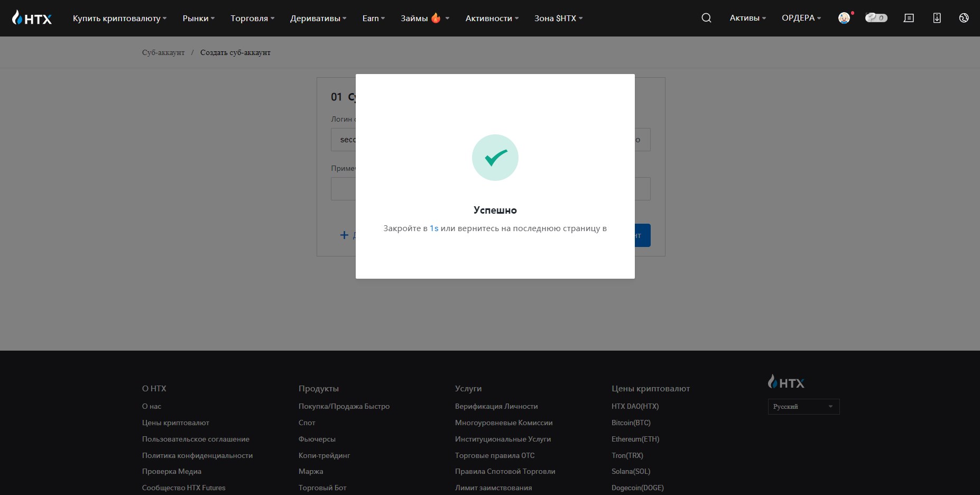Go to Суб-аккаунт breadcrumb link

(163, 52)
